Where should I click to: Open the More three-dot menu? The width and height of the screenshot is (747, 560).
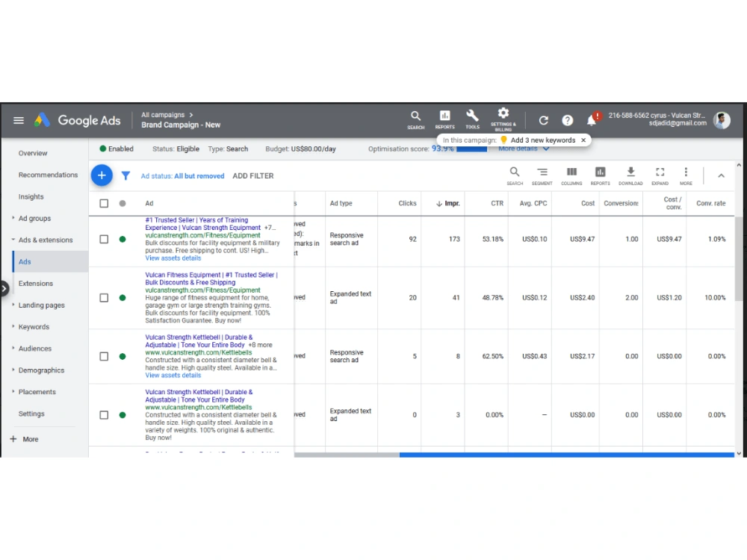pyautogui.click(x=686, y=175)
